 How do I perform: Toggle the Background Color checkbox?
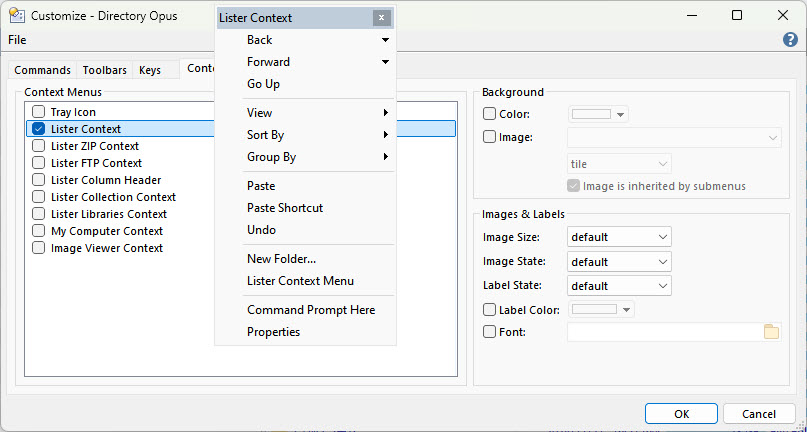pos(490,115)
